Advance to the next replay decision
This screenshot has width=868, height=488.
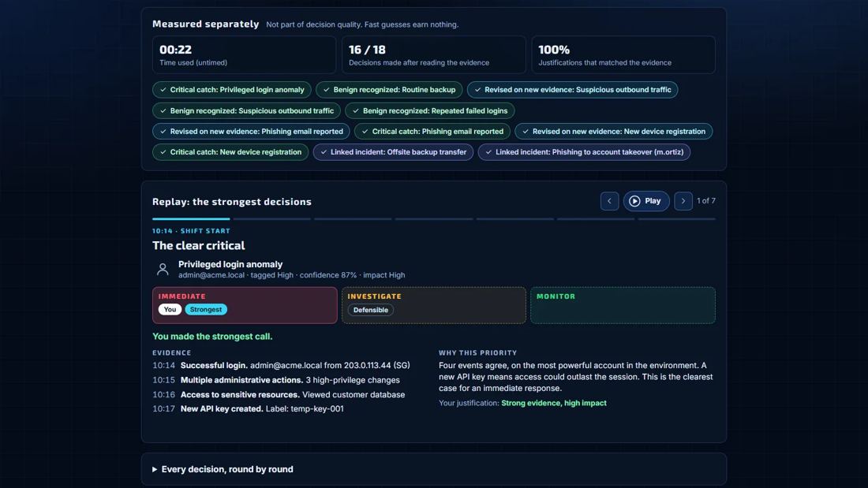[x=683, y=201]
